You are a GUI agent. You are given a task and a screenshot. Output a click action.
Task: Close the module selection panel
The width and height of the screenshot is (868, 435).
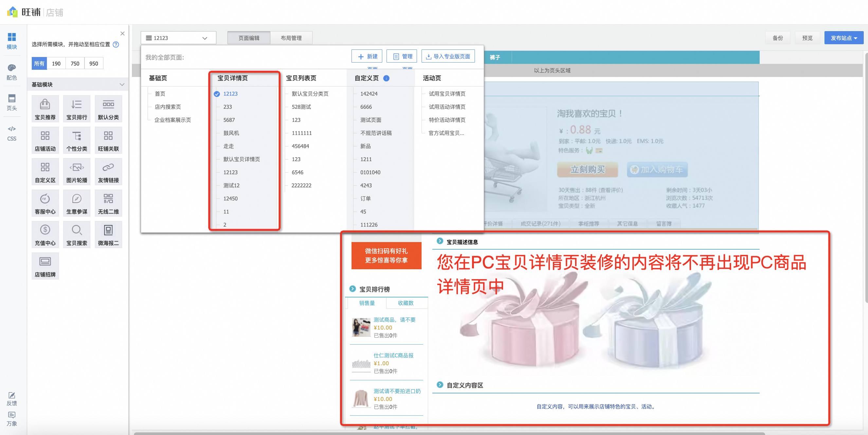[122, 33]
